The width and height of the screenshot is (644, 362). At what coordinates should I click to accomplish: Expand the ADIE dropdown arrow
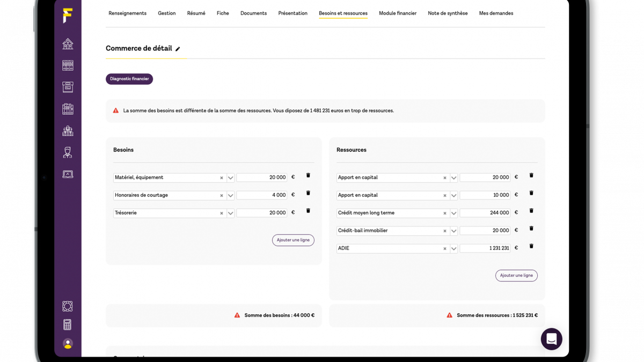click(454, 249)
